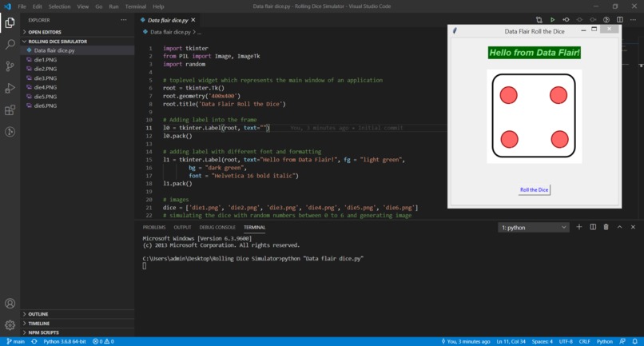Open die1.PNG in explorer

(78, 60)
